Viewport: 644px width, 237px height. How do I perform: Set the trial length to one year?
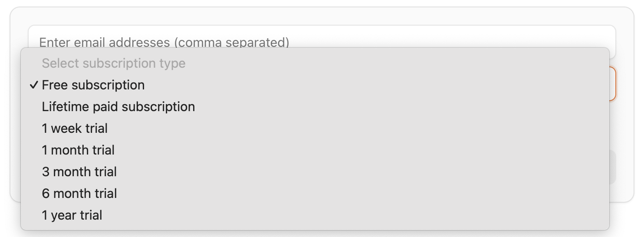click(x=72, y=215)
